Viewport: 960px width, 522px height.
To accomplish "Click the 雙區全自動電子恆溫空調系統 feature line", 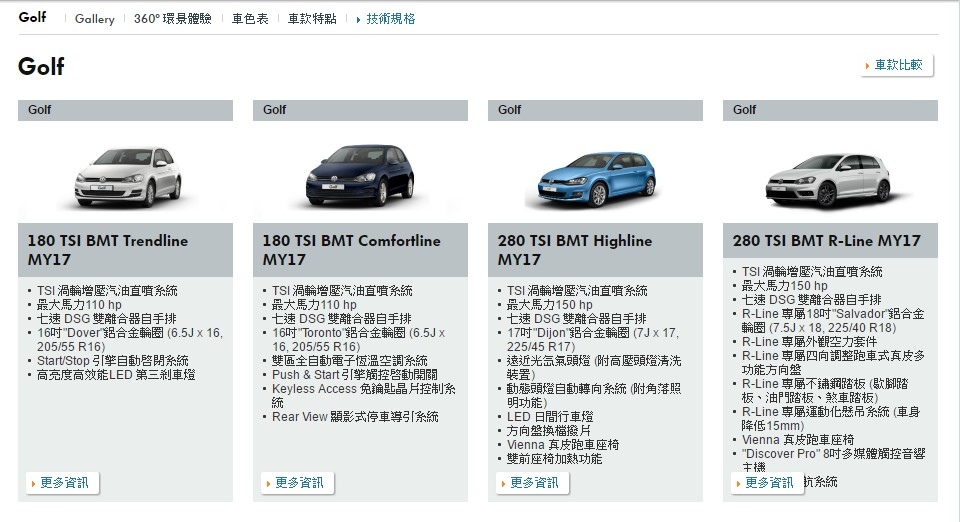I will 350,360.
